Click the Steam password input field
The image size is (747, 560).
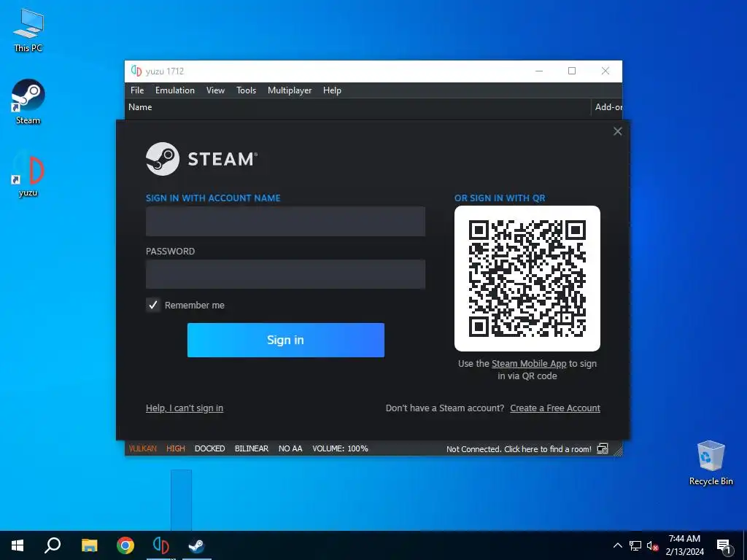[x=285, y=274]
